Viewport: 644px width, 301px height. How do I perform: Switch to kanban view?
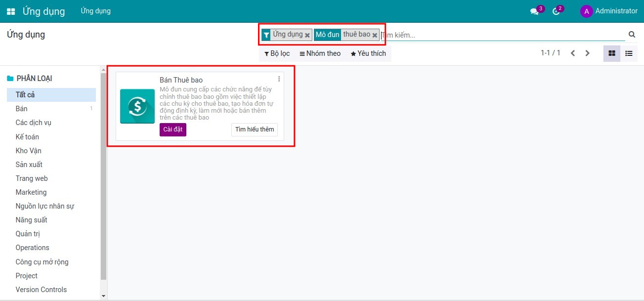(x=611, y=53)
